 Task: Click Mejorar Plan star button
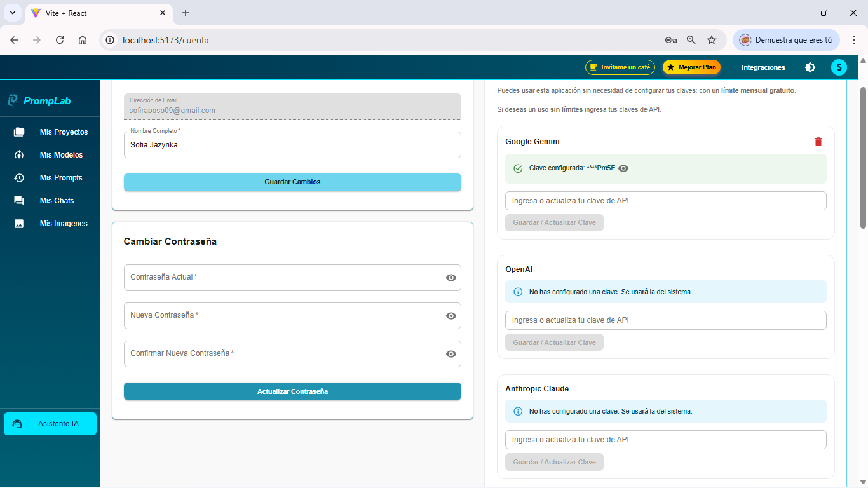(x=691, y=67)
